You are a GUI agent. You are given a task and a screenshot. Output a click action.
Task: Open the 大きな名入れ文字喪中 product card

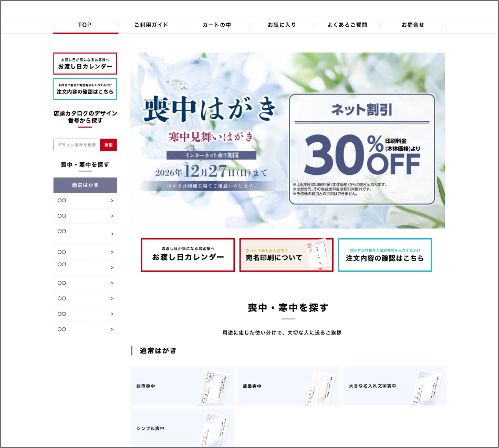point(394,386)
